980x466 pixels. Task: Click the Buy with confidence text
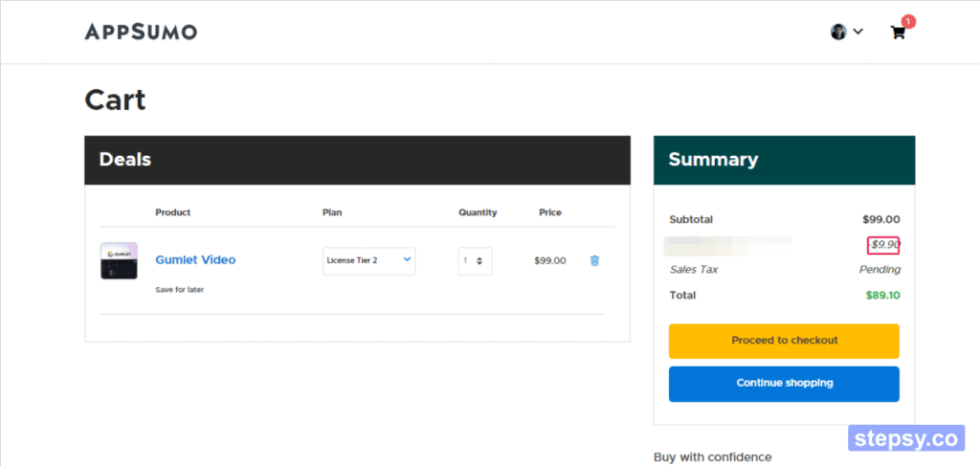click(x=712, y=457)
